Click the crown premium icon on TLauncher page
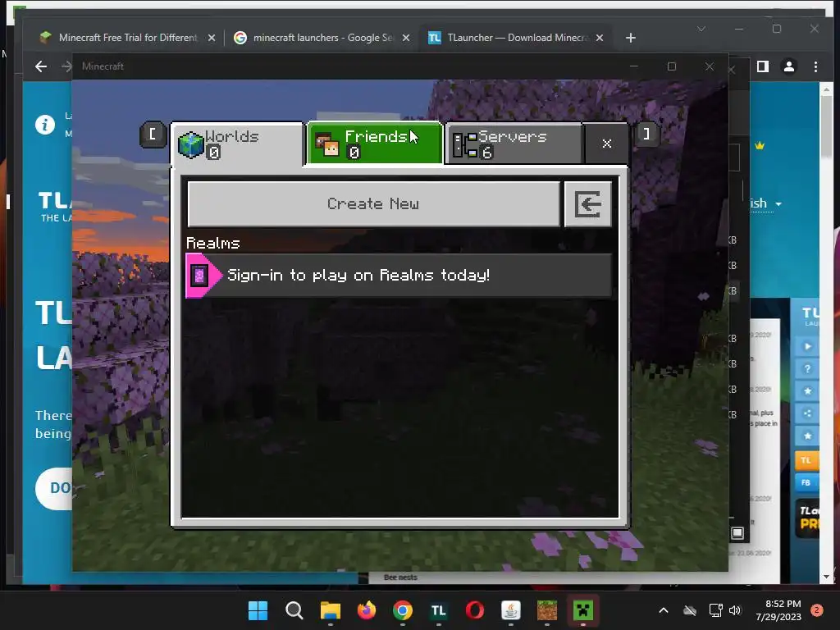This screenshot has width=840, height=630. (x=760, y=146)
